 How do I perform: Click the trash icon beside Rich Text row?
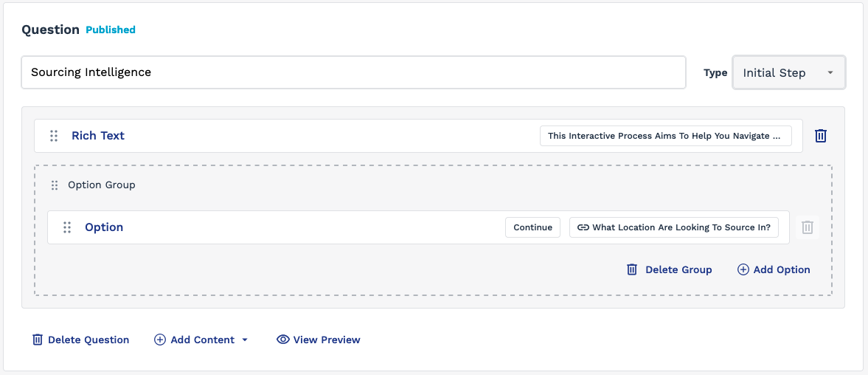pyautogui.click(x=820, y=136)
